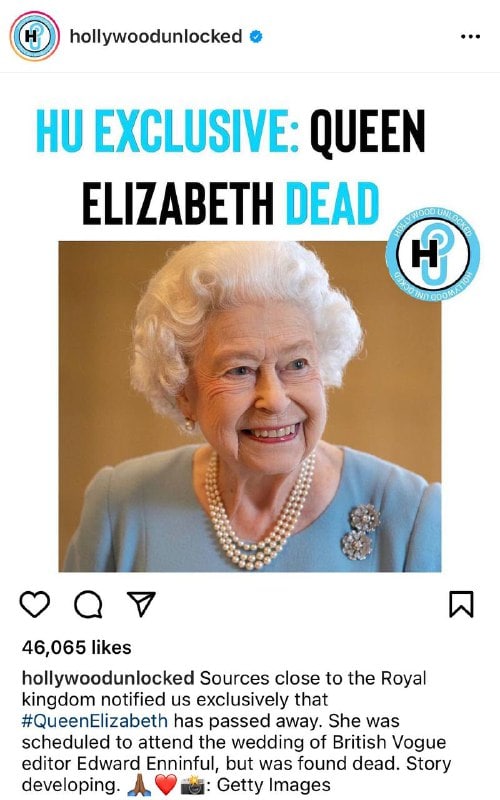Open comments via the speech bubble icon
The image size is (500, 800).
tap(88, 605)
